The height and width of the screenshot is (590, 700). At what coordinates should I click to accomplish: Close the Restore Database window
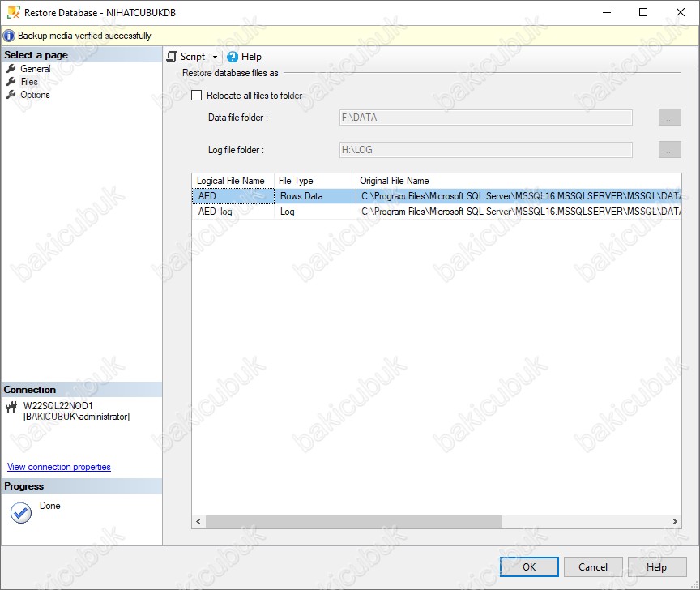[681, 12]
